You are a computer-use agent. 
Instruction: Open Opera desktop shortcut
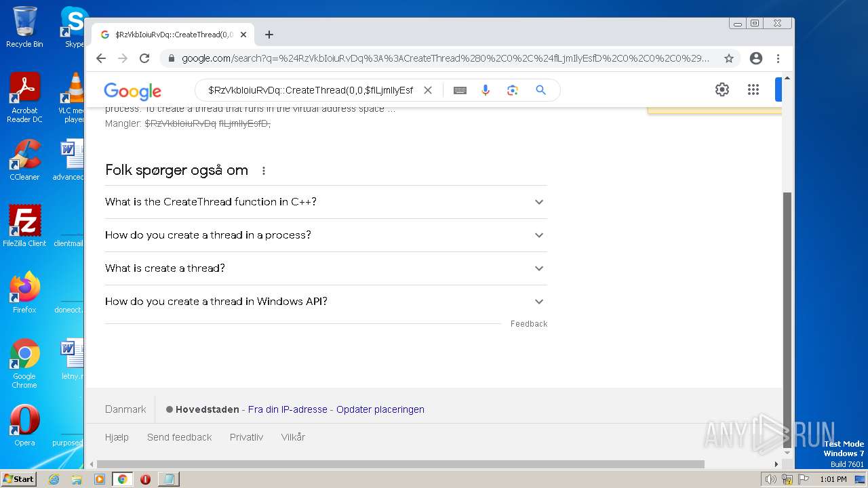tap(24, 426)
